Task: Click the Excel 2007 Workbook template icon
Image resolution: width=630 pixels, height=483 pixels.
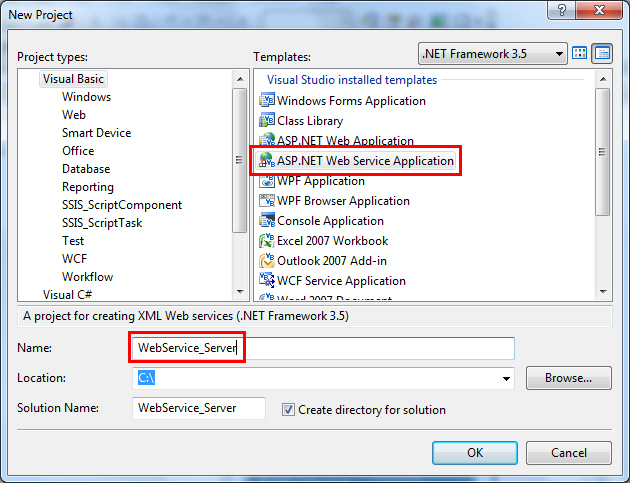Action: (x=267, y=241)
